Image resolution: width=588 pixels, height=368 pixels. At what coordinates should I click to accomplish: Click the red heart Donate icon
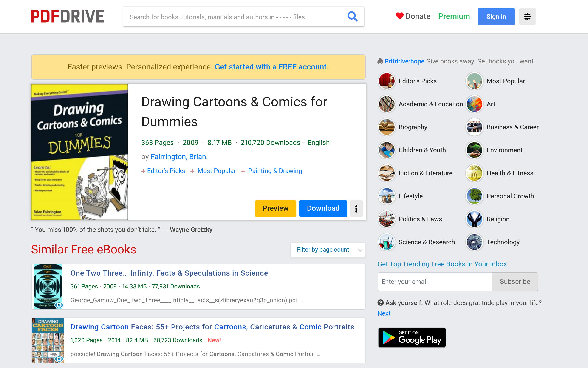pos(399,16)
